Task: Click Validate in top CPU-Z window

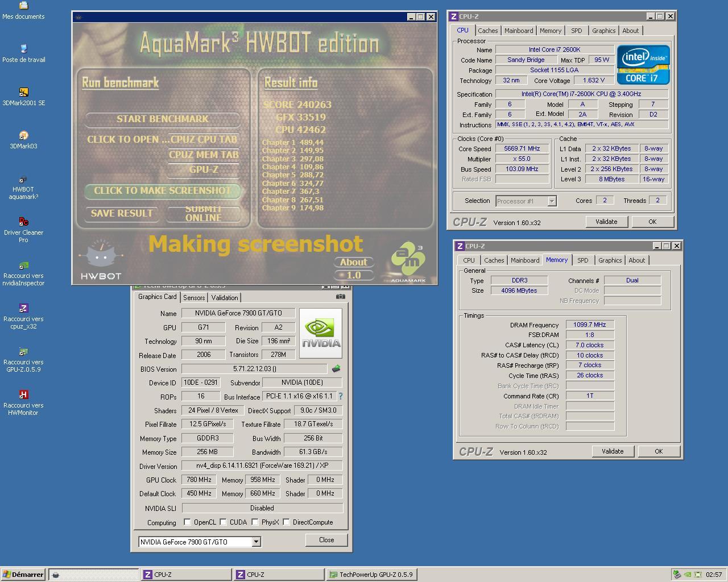Action: coord(606,222)
